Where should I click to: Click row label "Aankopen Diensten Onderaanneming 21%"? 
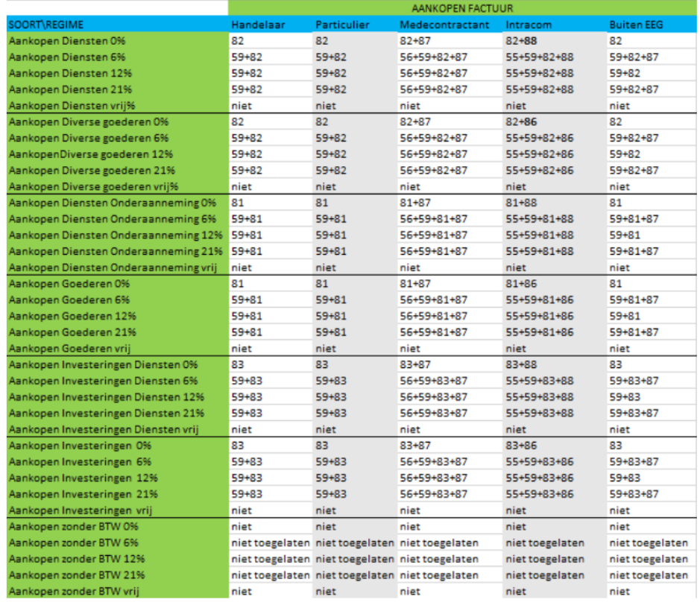click(x=116, y=251)
